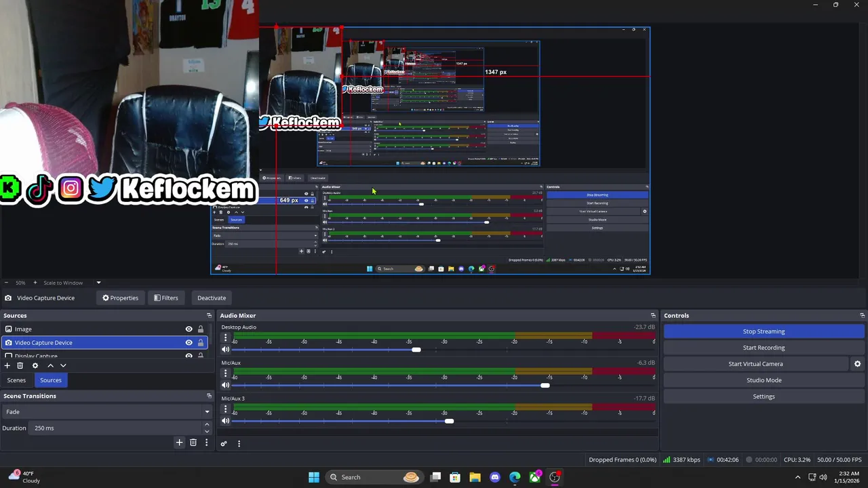Click the Properties button

click(x=120, y=298)
